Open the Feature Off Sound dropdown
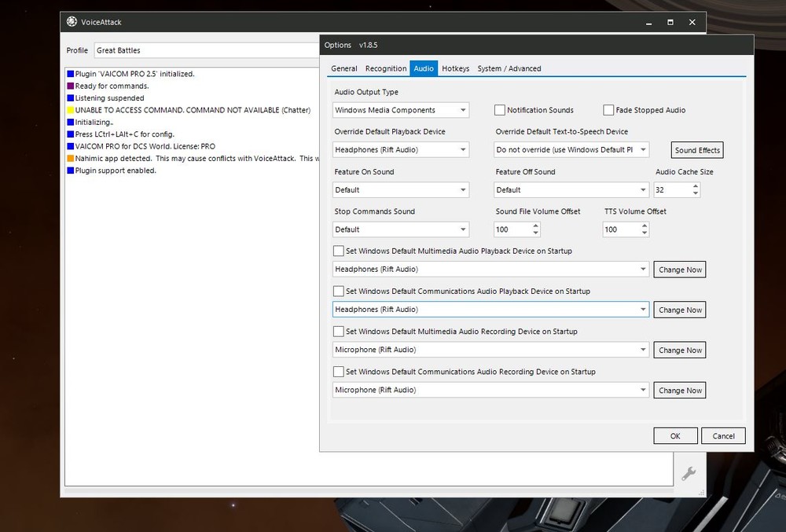 [571, 190]
